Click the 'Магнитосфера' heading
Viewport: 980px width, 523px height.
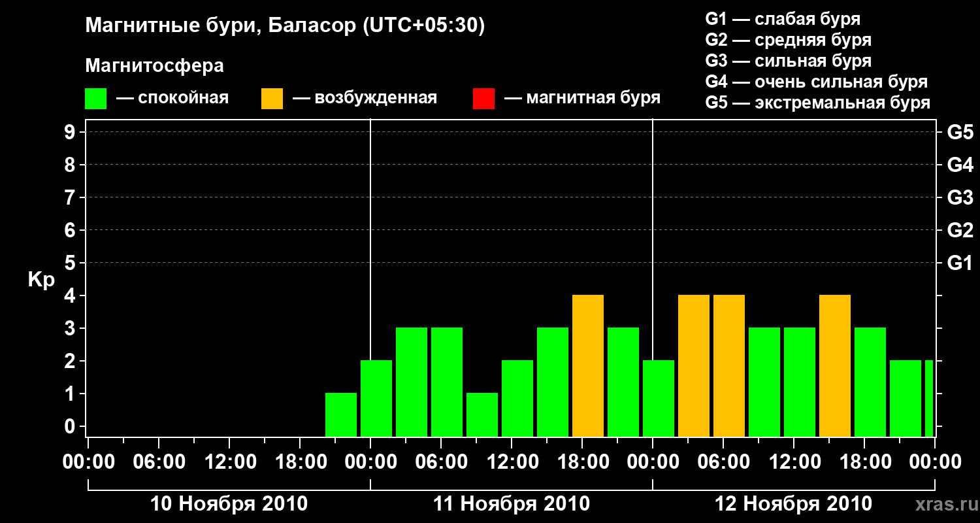(155, 66)
